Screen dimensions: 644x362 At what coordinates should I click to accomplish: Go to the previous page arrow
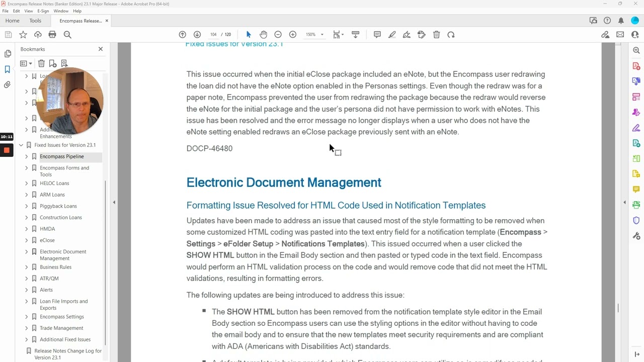coord(183,35)
